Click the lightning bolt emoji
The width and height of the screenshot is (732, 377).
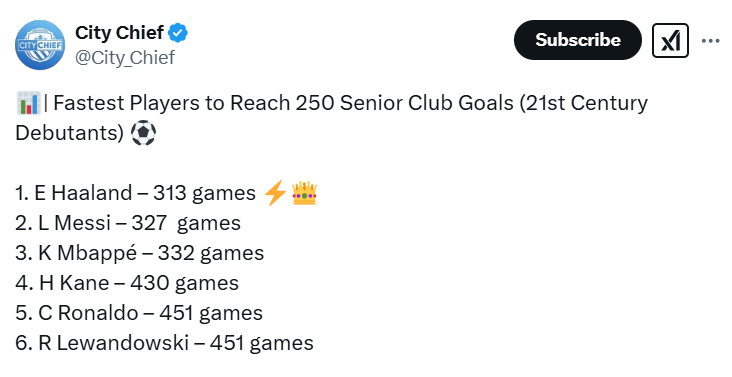tap(275, 193)
